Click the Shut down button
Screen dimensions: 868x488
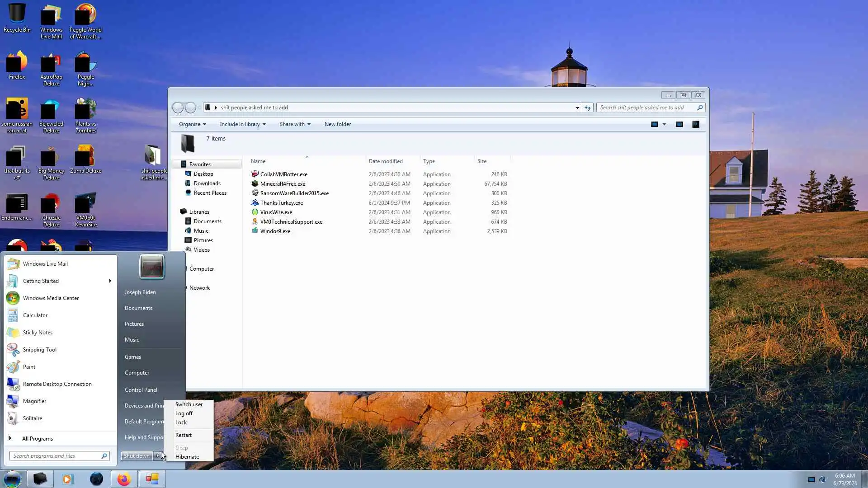[137, 456]
